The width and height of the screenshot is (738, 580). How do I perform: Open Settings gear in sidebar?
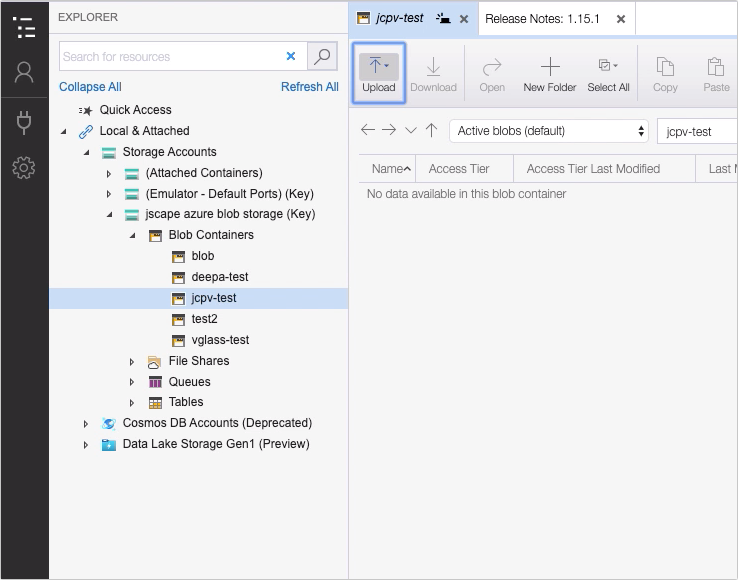pyautogui.click(x=24, y=168)
